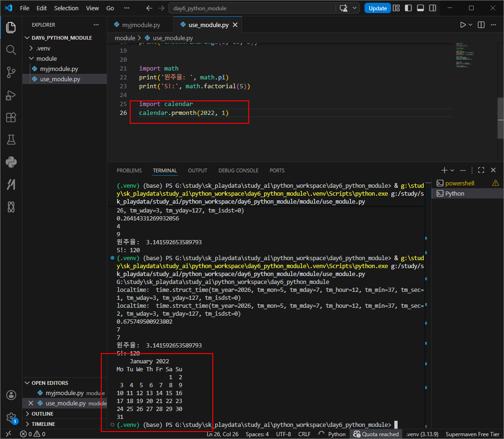Select the .venv (3.13.9) interpreter
The image size is (504, 439).
(422, 434)
